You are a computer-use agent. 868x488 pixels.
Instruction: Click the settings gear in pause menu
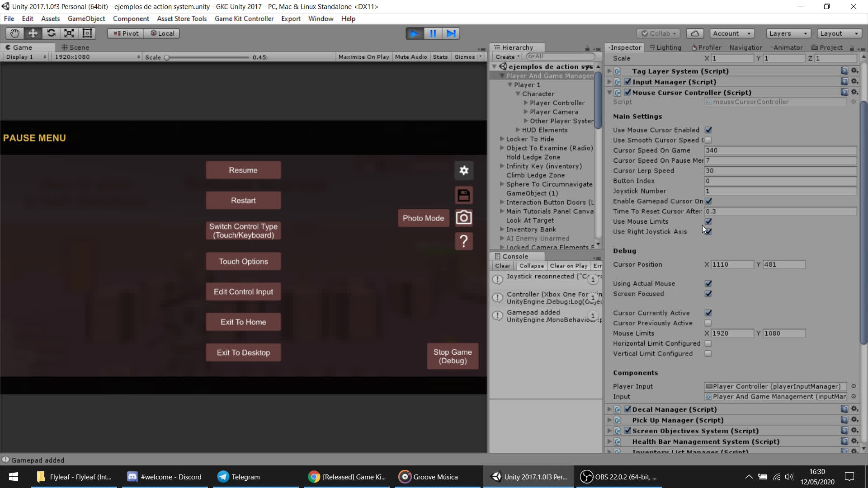tap(464, 170)
